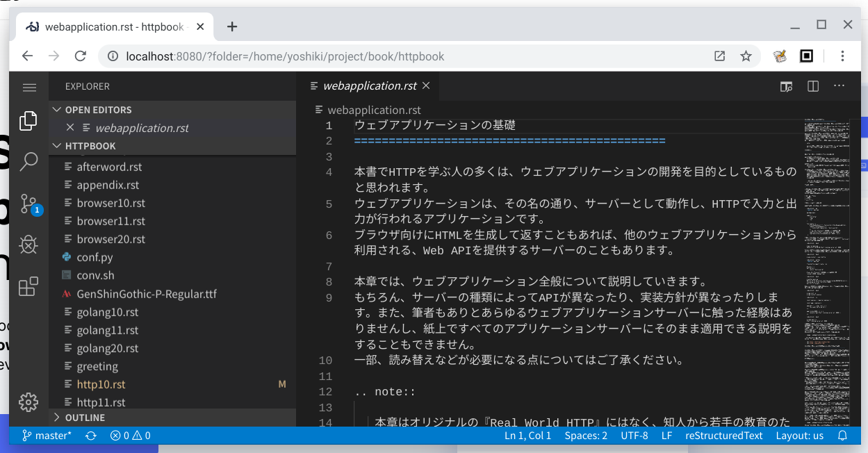Open the Search view

tap(28, 161)
